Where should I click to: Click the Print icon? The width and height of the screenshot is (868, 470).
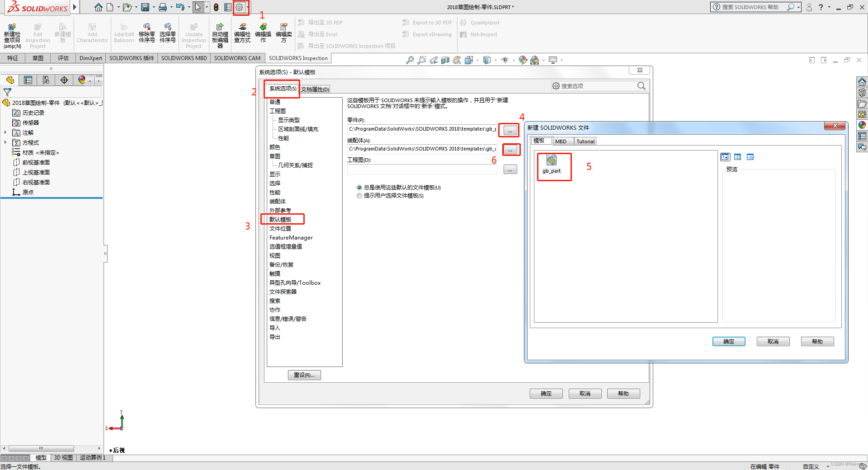[x=163, y=7]
